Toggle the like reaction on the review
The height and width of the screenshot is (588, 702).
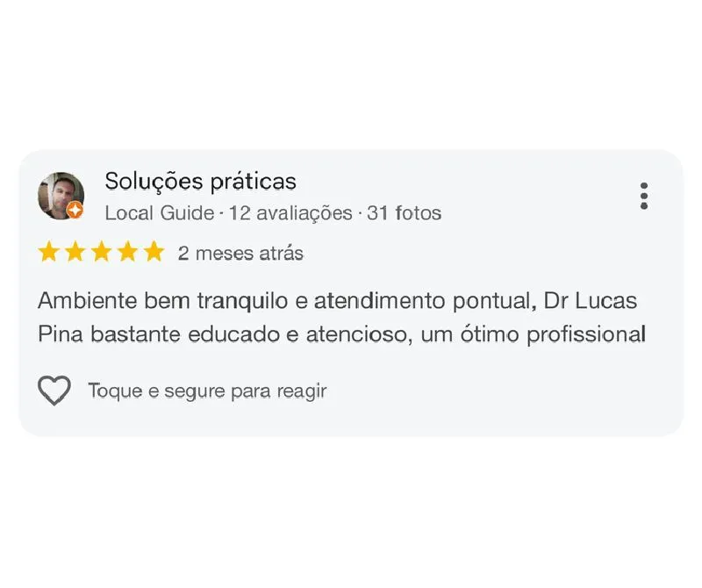tap(54, 390)
